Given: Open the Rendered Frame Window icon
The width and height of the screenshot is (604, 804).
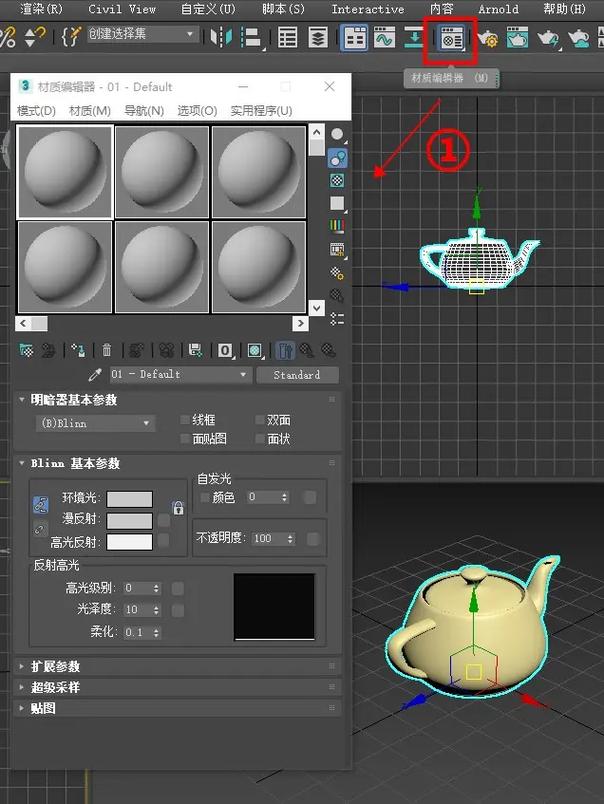Looking at the screenshot, I should [517, 38].
